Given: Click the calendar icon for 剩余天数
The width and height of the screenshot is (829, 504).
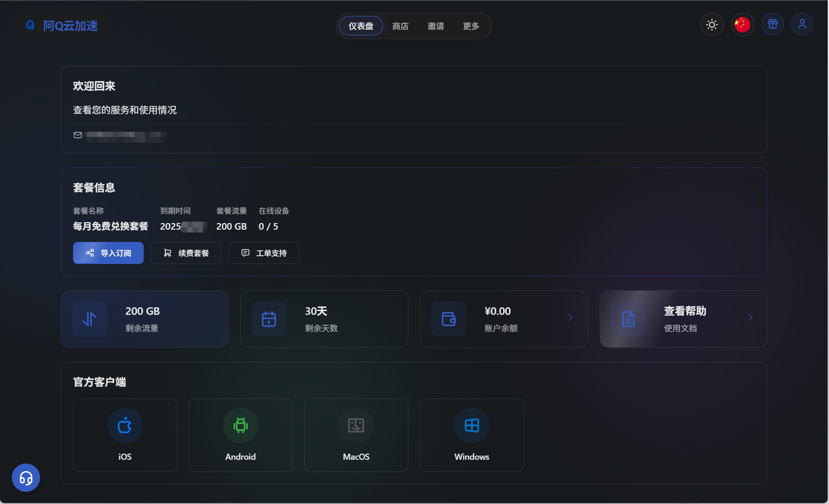Looking at the screenshot, I should point(269,319).
